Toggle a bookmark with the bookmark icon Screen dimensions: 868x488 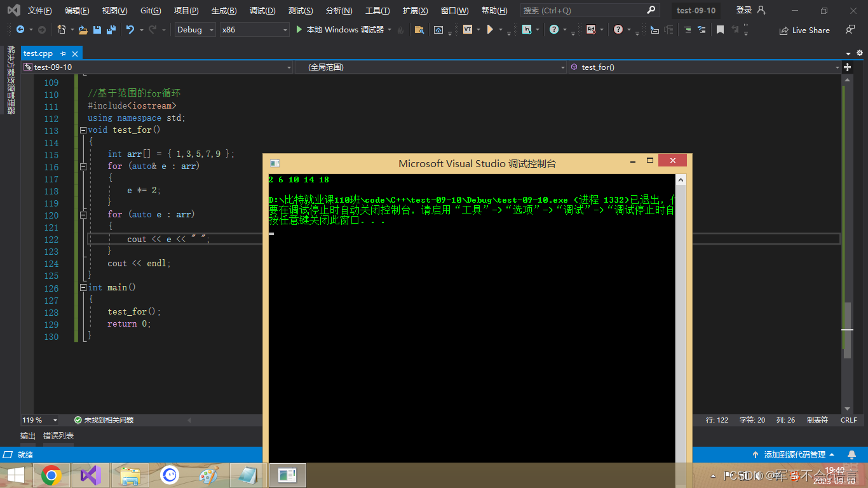pos(720,30)
